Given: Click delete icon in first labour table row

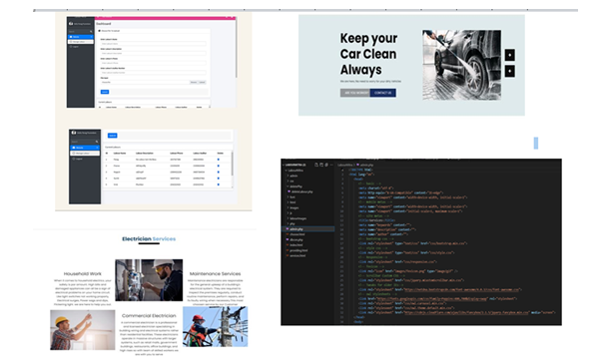Looking at the screenshot, I should click(x=219, y=160).
